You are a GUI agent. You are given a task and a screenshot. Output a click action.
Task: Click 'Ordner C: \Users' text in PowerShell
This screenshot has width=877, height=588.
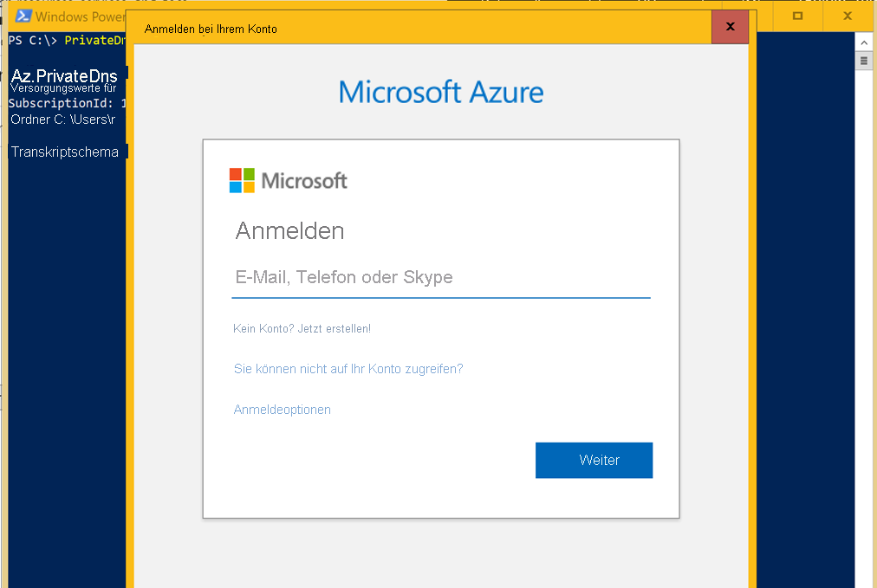click(x=62, y=119)
